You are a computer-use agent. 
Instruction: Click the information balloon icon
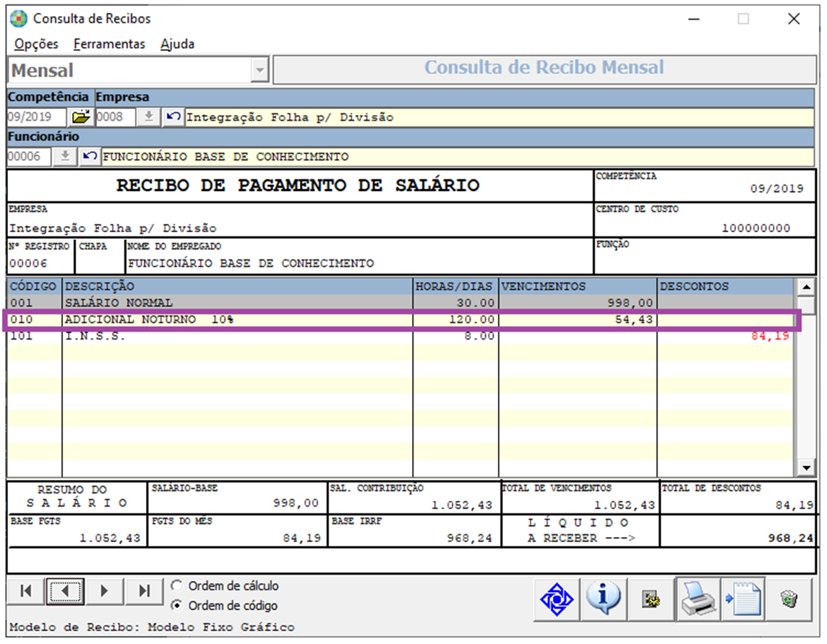coord(604,599)
